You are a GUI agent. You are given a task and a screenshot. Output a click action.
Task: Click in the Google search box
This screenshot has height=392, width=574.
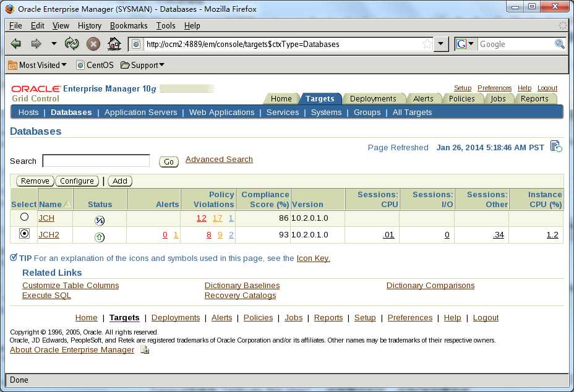(x=516, y=45)
